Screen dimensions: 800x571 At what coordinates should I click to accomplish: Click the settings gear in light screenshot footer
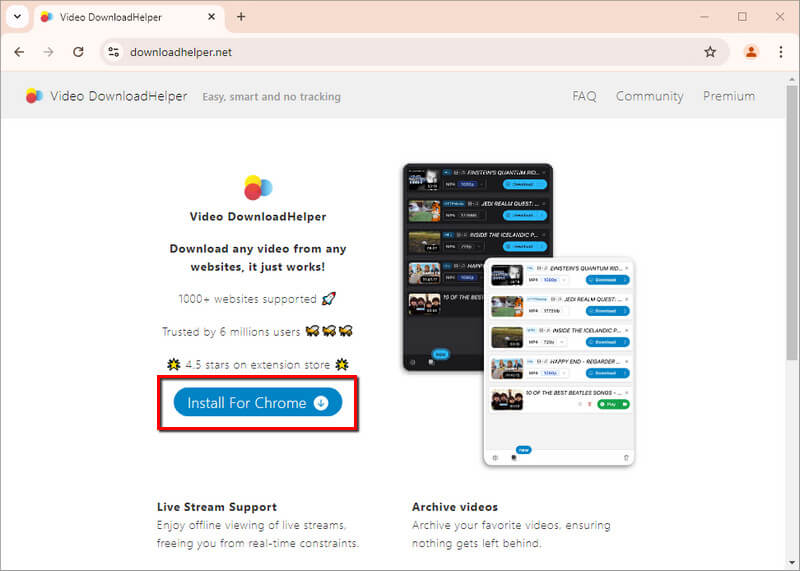[x=495, y=458]
